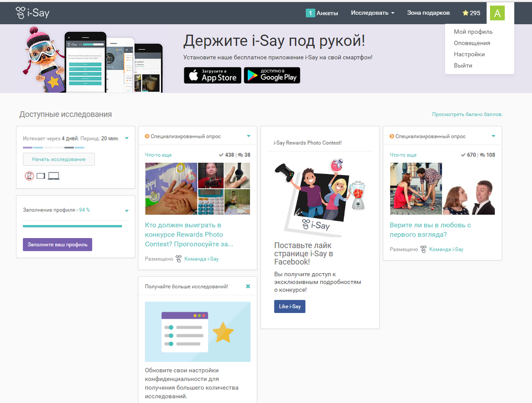Click i-Say team logo under photo contest poll
Viewport: 532px width, 403px height.
coord(179,258)
